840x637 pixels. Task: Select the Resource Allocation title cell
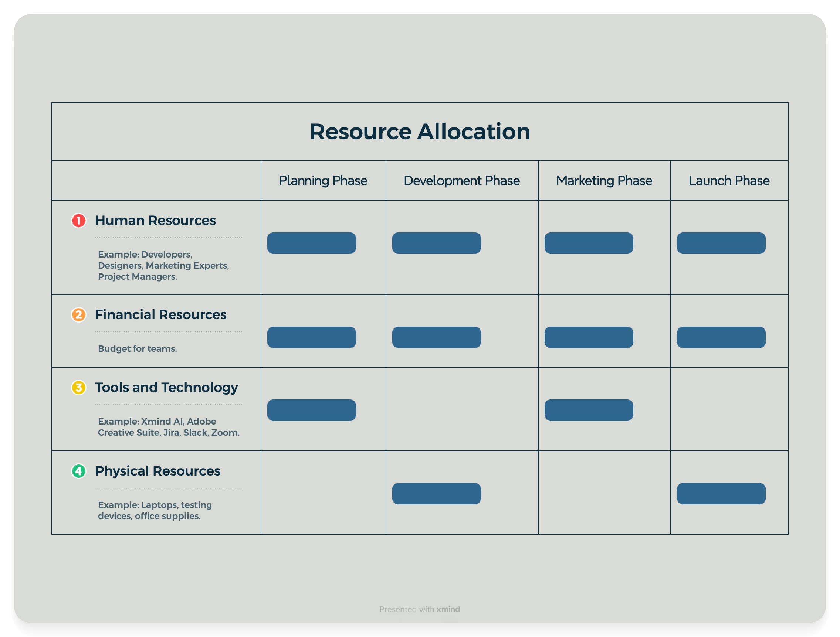pyautogui.click(x=420, y=132)
